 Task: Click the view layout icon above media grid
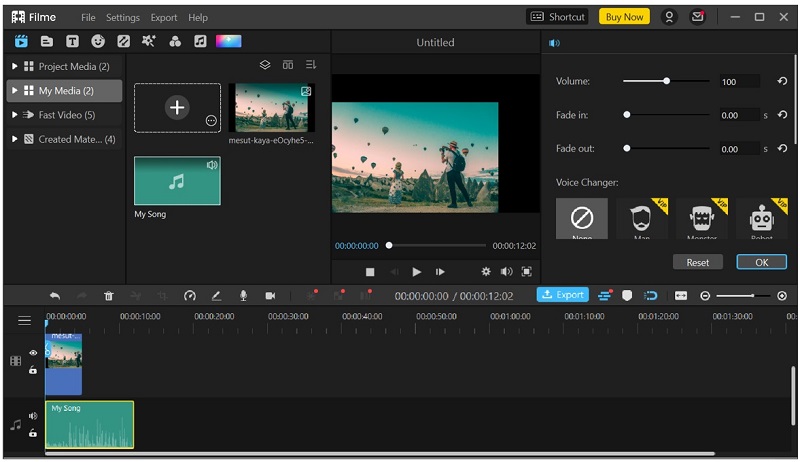[288, 65]
